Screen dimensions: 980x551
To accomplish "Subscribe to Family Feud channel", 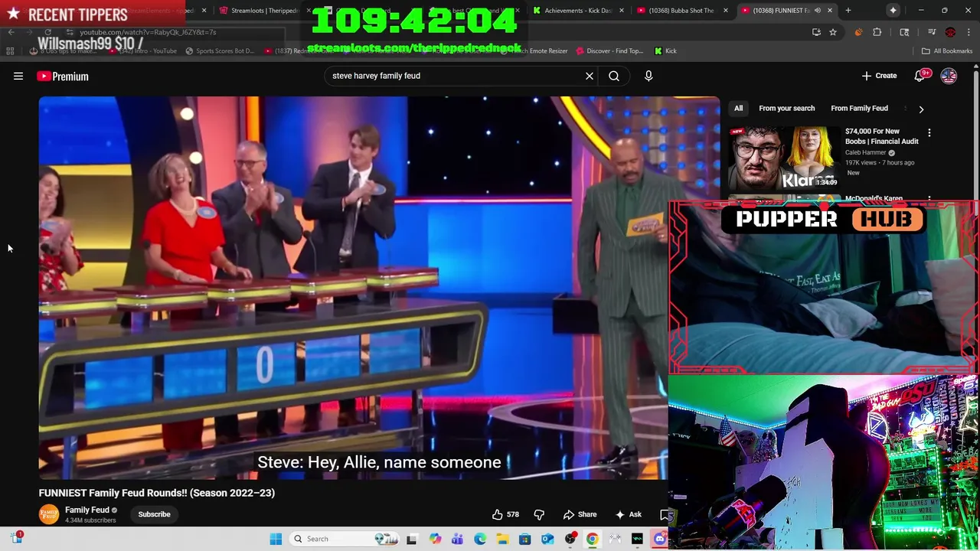I will click(154, 514).
